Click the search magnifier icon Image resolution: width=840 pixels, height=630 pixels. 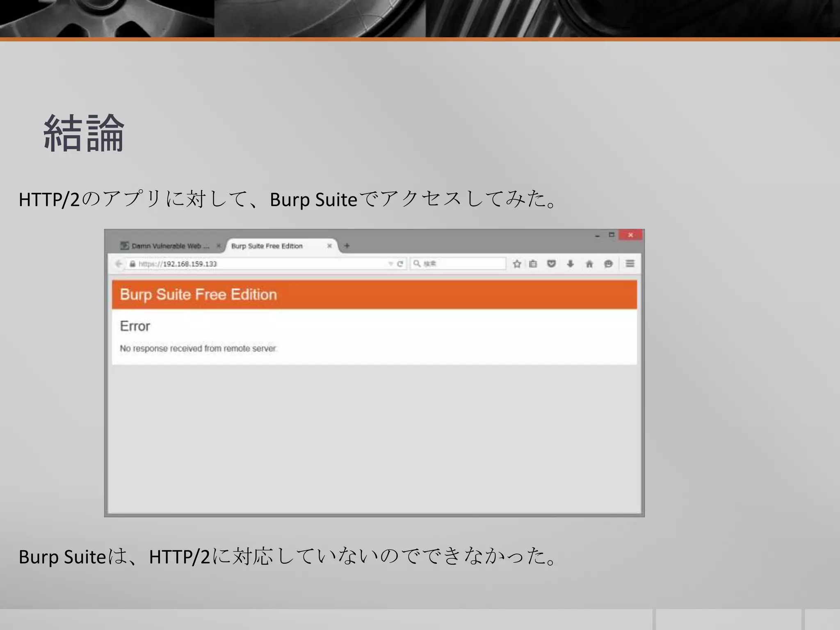(x=417, y=263)
